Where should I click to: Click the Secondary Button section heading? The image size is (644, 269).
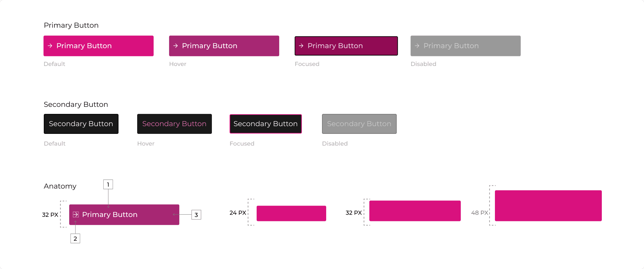click(x=76, y=104)
